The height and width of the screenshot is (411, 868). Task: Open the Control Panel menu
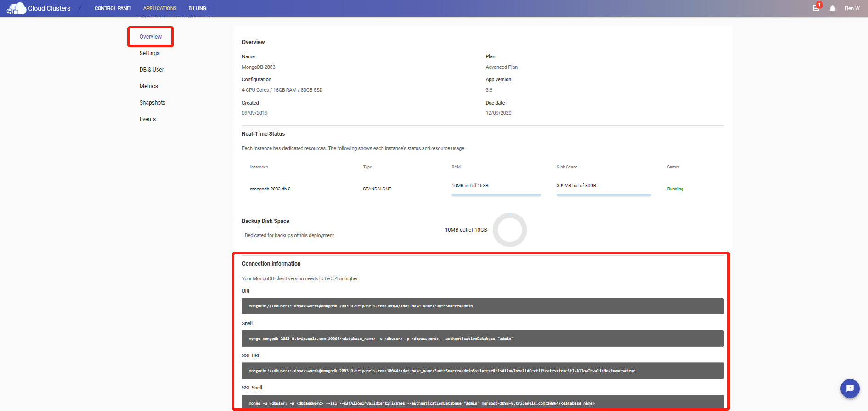point(113,8)
